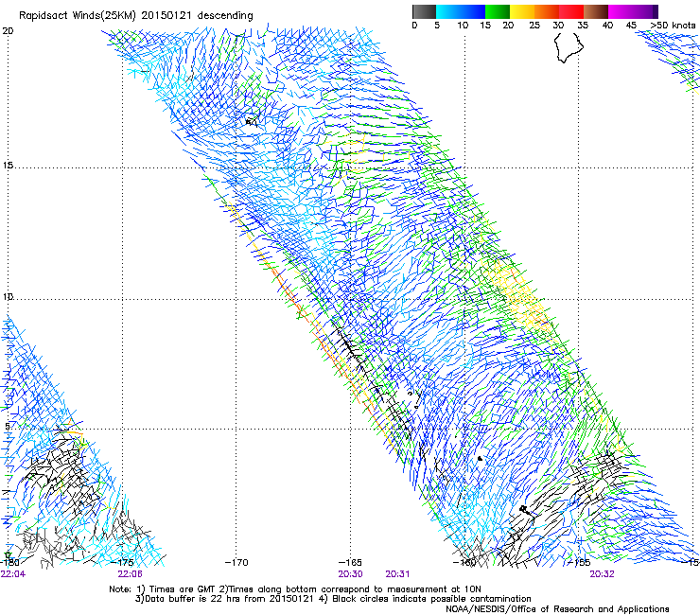The width and height of the screenshot is (700, 615).
Task: Click the legend tick label '25'
Action: click(x=534, y=26)
